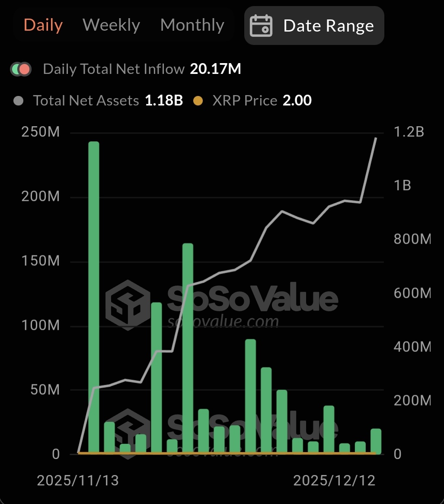The height and width of the screenshot is (504, 444).
Task: Open the Date Range selector
Action: [x=314, y=26]
